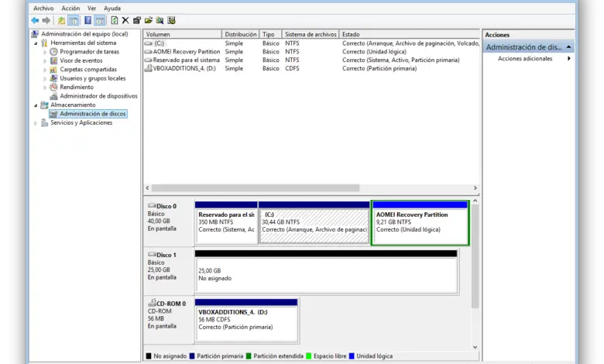
Task: Click the magnifier search toolbar icon
Action: click(160, 20)
